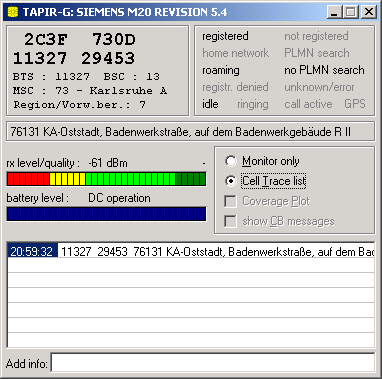Close the TAPIR-G window
The width and height of the screenshot is (382, 379).
coord(369,12)
